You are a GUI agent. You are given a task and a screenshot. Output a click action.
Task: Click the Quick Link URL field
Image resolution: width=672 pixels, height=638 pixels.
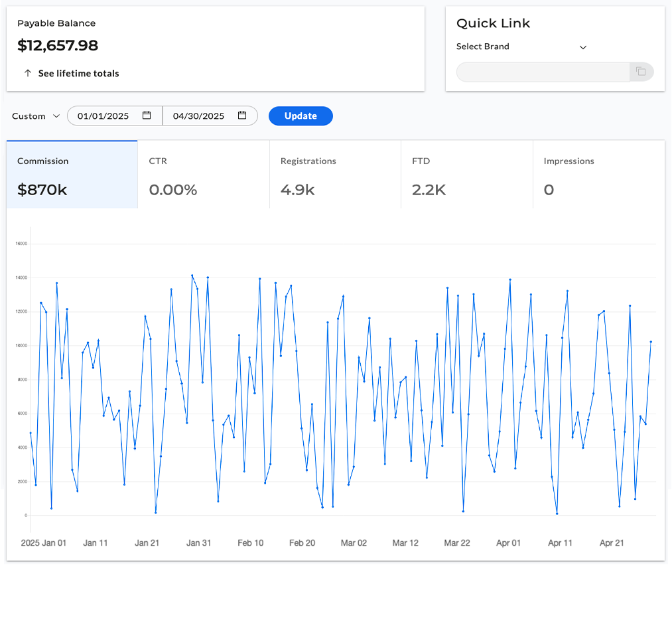click(543, 72)
